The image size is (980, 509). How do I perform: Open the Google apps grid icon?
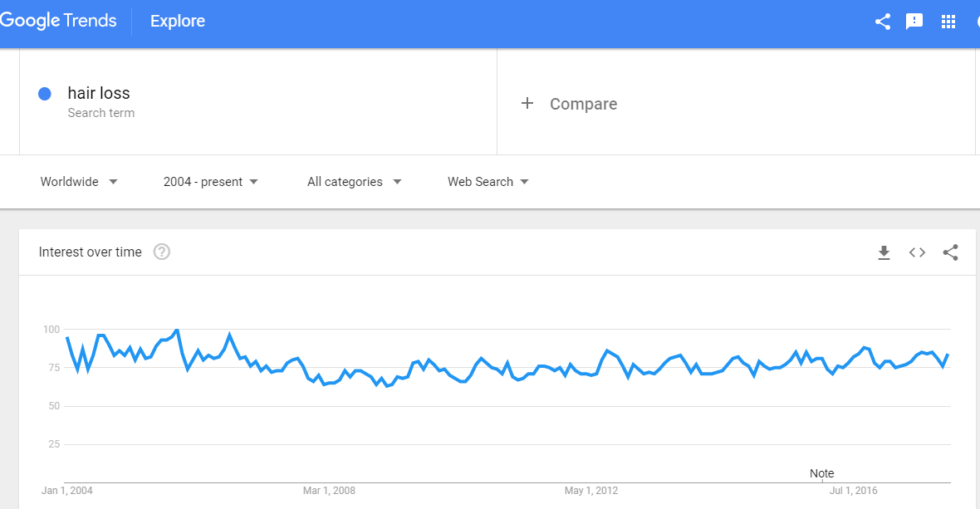(948, 22)
